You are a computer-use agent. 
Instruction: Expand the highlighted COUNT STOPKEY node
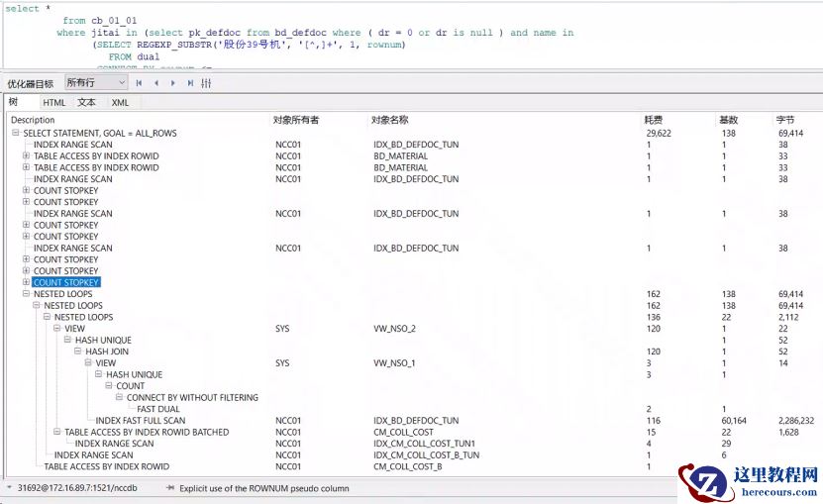pyautogui.click(x=27, y=282)
